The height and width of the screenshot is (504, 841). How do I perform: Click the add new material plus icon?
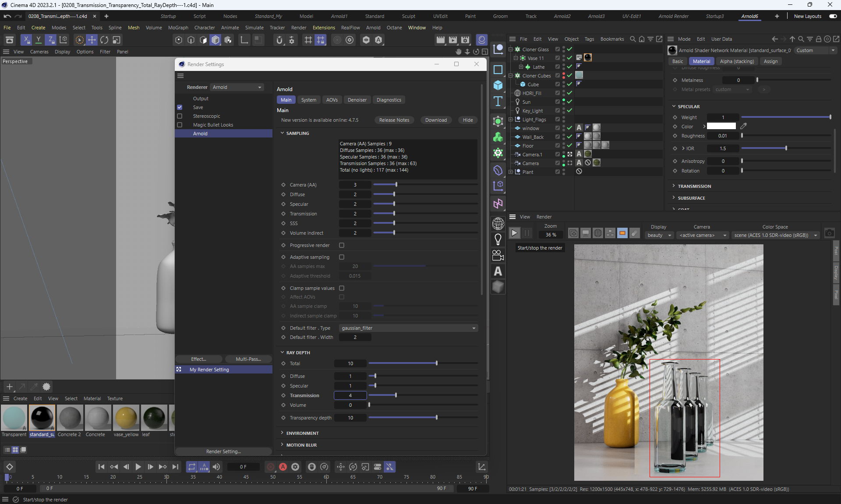10,387
